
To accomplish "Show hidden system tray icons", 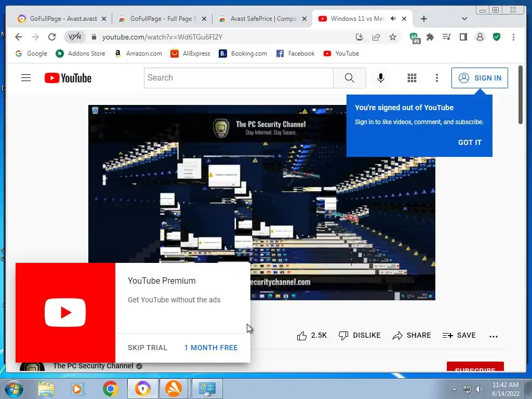I will tap(454, 389).
